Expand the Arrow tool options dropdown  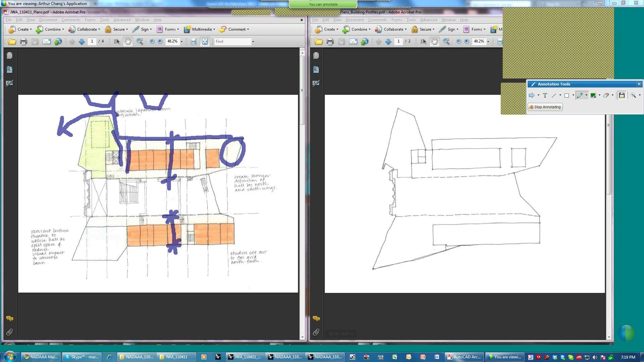tap(538, 96)
